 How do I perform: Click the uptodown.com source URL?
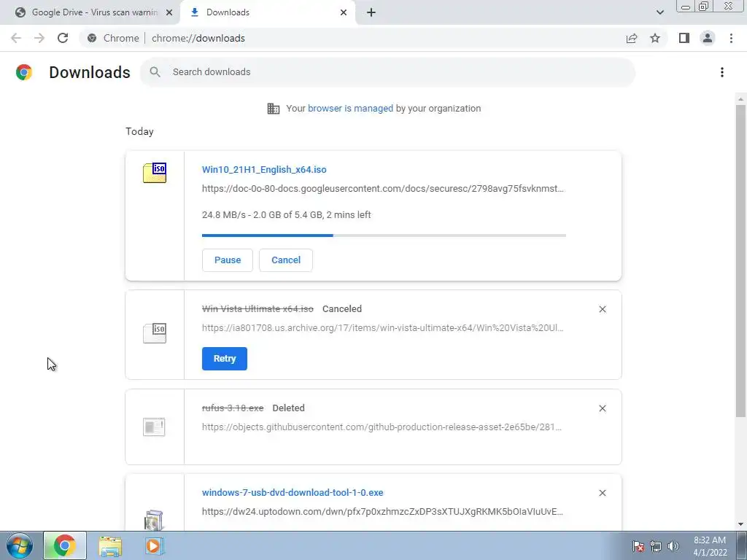(x=382, y=511)
